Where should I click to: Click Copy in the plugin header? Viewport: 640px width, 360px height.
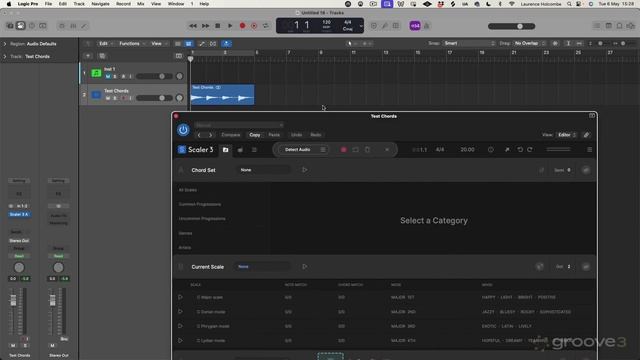coord(255,135)
